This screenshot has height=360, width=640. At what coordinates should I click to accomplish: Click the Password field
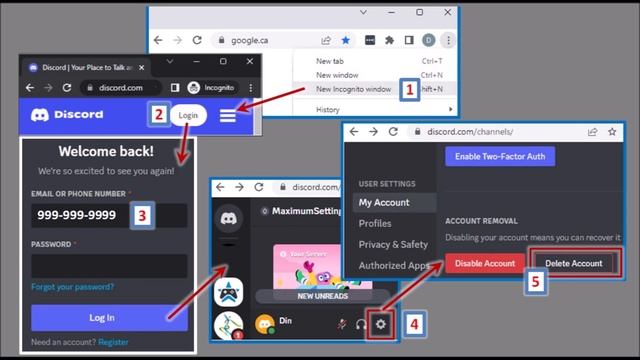coord(109,266)
